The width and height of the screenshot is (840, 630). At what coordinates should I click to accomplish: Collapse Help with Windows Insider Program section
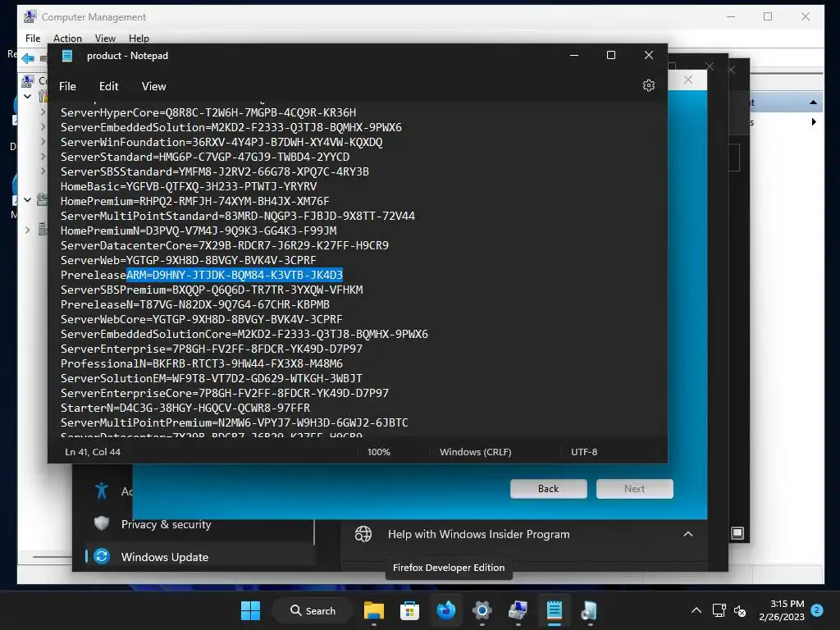tap(688, 534)
